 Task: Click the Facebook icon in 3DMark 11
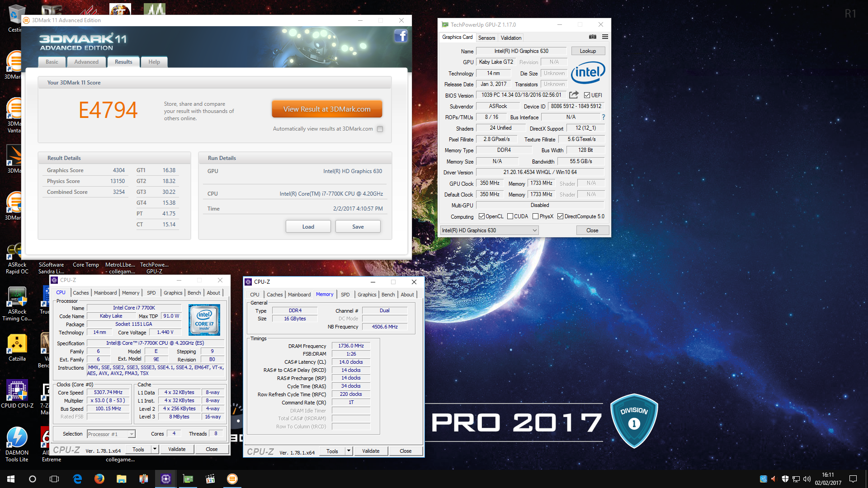pyautogui.click(x=401, y=36)
